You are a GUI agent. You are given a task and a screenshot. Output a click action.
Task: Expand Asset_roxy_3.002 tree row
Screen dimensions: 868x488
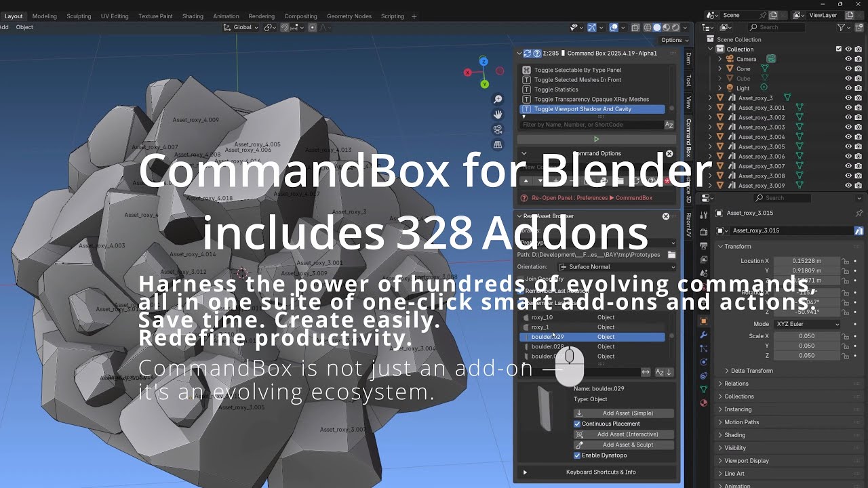click(x=710, y=117)
